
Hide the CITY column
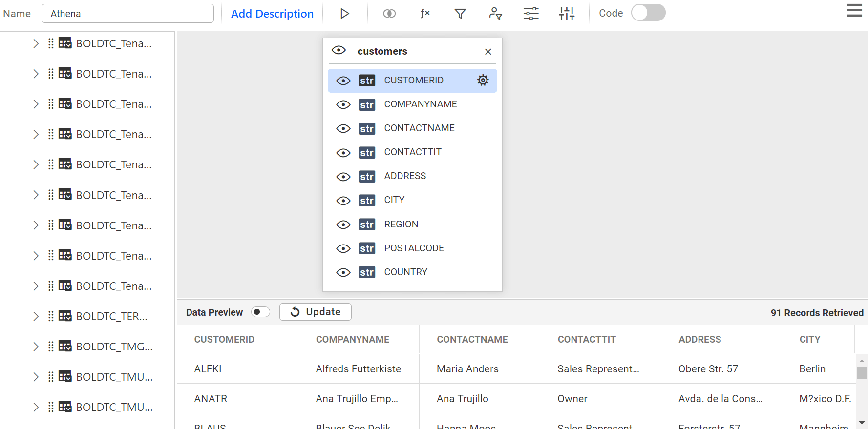(343, 200)
